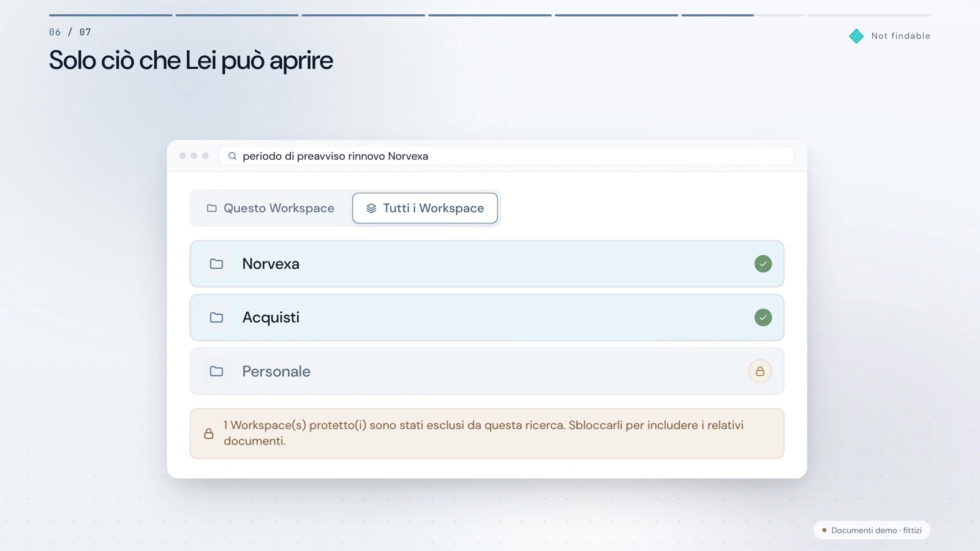Click the Acquisti folder icon

coord(216,318)
